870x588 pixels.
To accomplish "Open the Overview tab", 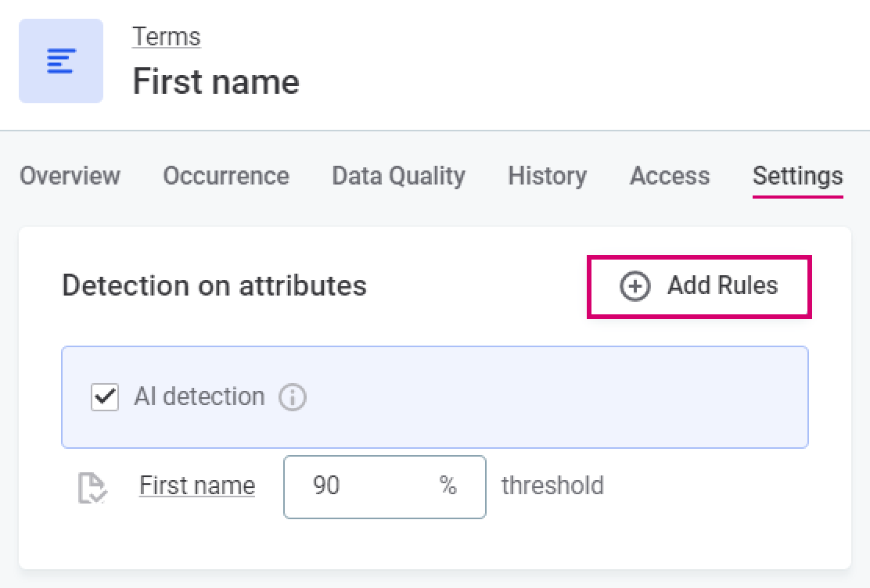I will pos(70,176).
